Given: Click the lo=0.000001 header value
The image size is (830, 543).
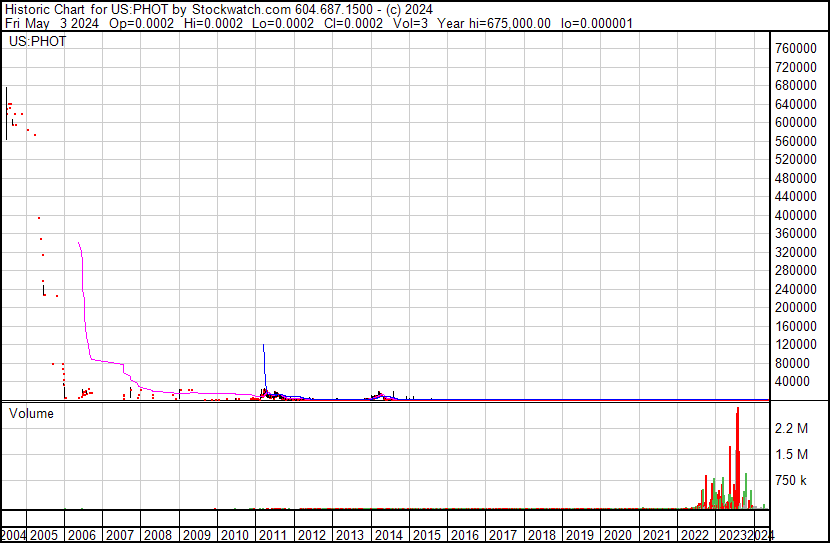Looking at the screenshot, I should point(597,23).
